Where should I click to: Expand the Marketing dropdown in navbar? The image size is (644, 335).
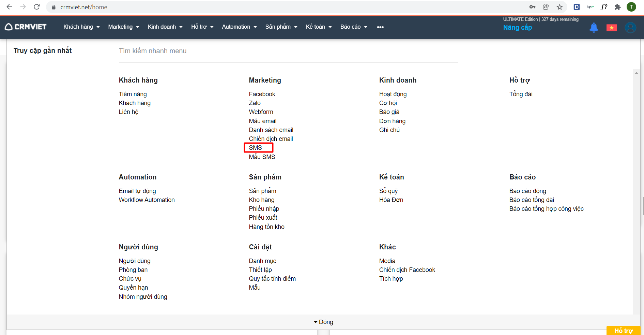coord(123,27)
